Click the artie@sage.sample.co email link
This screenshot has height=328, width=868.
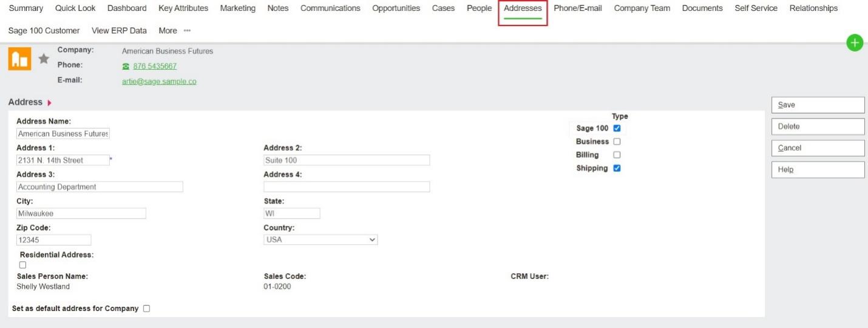[x=159, y=81]
